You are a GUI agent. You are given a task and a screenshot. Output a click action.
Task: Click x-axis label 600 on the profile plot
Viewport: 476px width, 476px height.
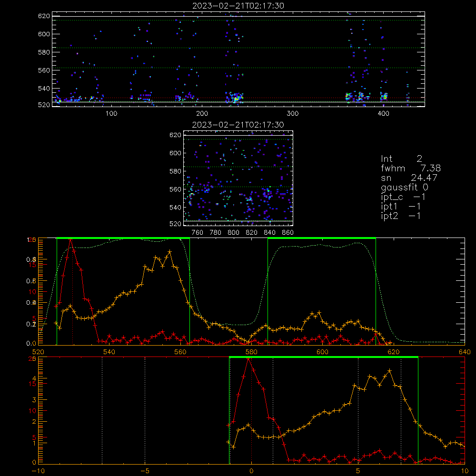(x=322, y=352)
